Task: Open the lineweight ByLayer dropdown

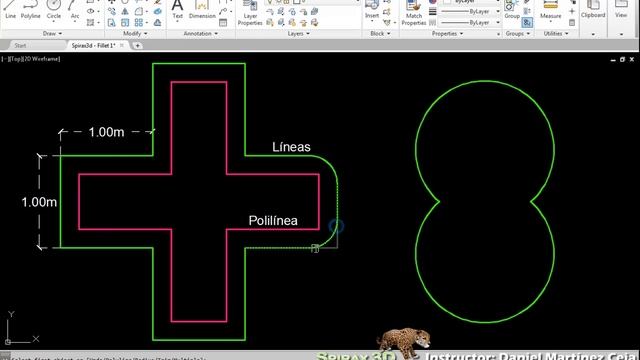Action: click(x=498, y=11)
